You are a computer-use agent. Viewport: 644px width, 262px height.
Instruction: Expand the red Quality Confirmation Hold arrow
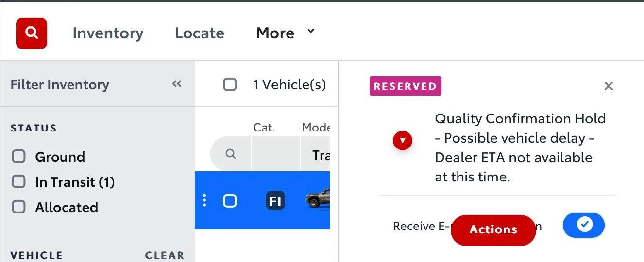point(402,141)
